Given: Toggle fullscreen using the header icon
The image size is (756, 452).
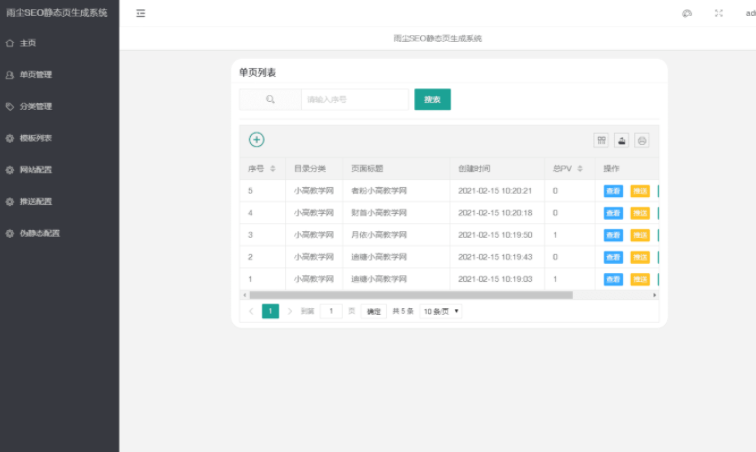Looking at the screenshot, I should 718,13.
